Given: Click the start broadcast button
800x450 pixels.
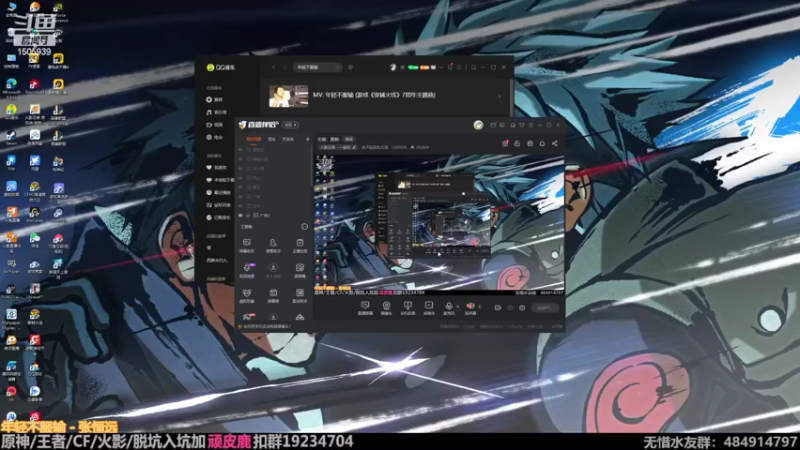Looking at the screenshot, I should click(x=544, y=308).
